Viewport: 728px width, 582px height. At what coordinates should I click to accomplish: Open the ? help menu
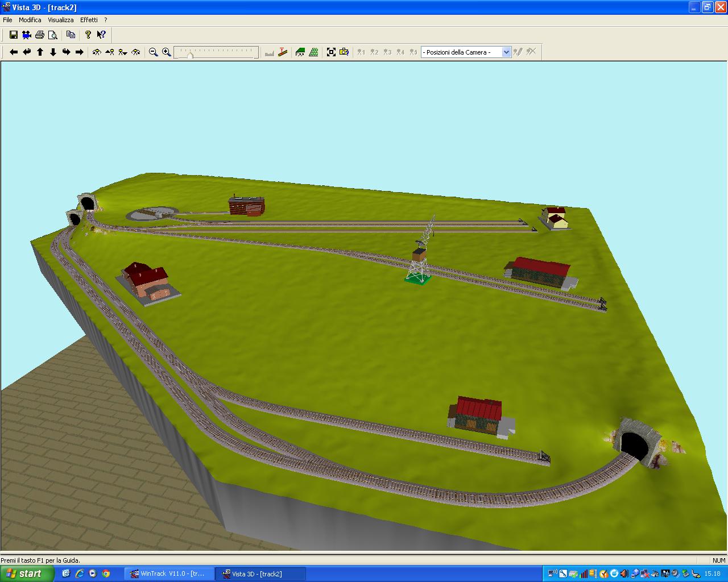106,20
